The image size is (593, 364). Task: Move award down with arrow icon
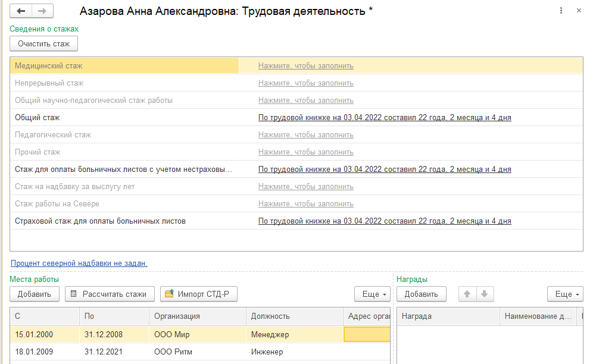[484, 294]
